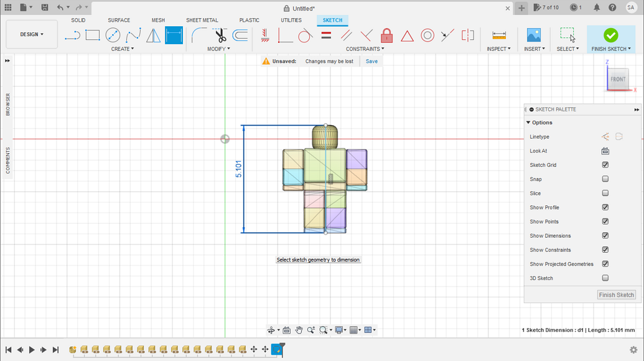644x361 pixels.
Task: Open the Help question mark icon
Action: coord(612,7)
